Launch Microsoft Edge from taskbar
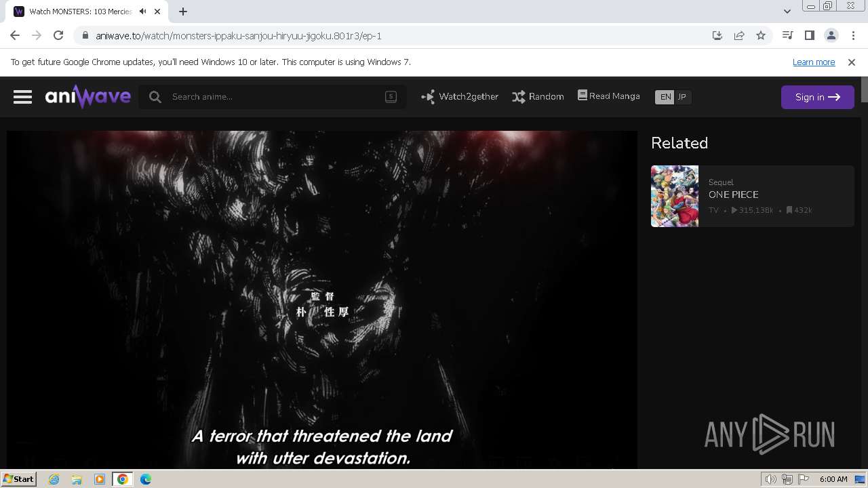Image resolution: width=868 pixels, height=488 pixels. [146, 479]
